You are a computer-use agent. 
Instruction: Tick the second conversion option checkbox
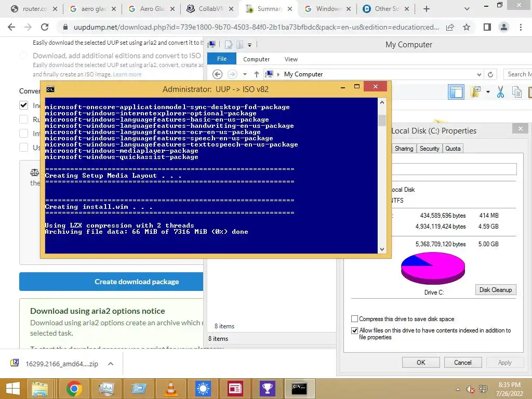pos(23,119)
